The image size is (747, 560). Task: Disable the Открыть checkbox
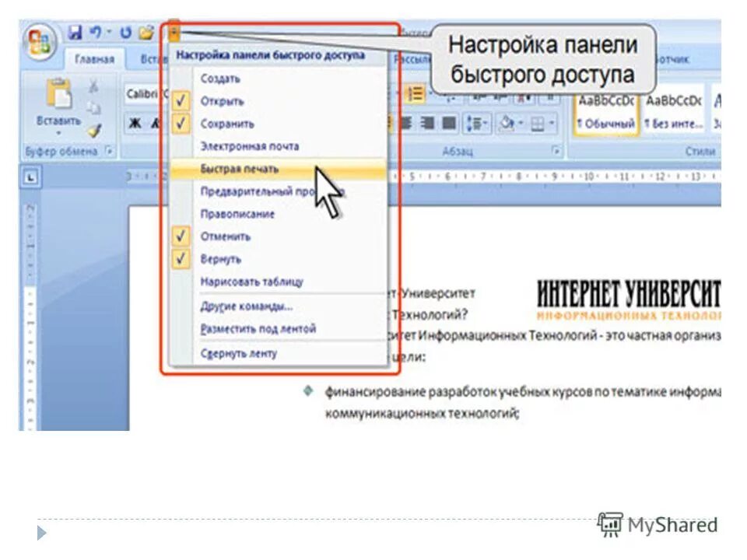pyautogui.click(x=181, y=100)
